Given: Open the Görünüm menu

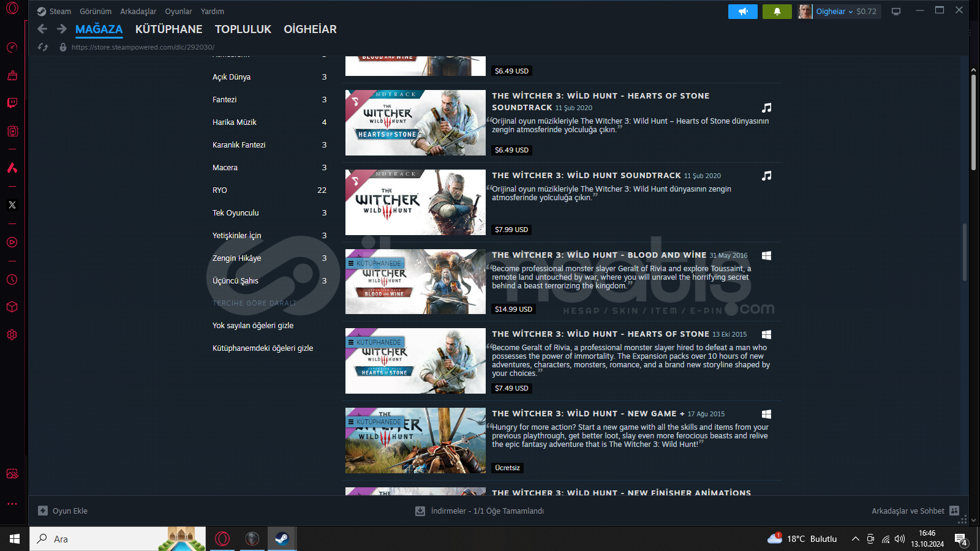Looking at the screenshot, I should point(96,12).
